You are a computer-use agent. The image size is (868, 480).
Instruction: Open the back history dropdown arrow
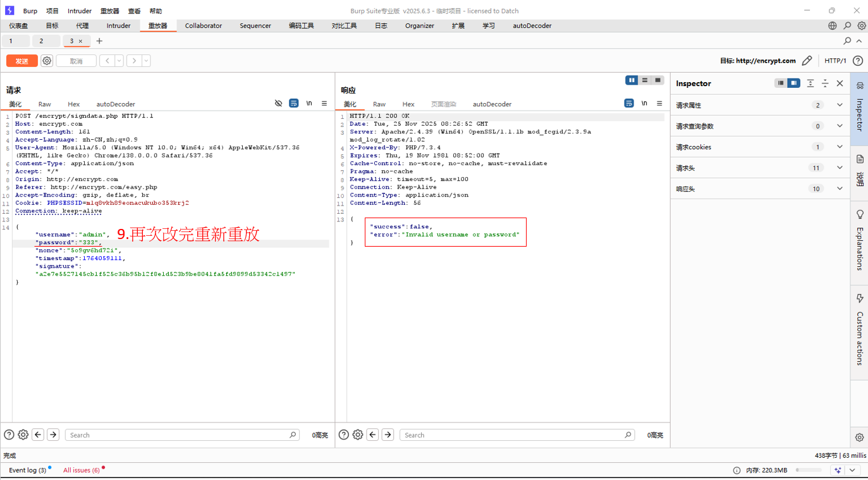(119, 61)
